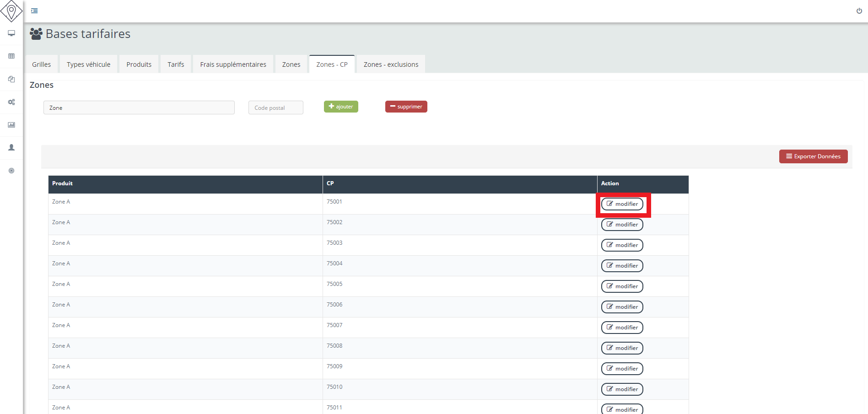Open the bar chart statistics icon
Screen dimensions: 868x414
point(11,125)
